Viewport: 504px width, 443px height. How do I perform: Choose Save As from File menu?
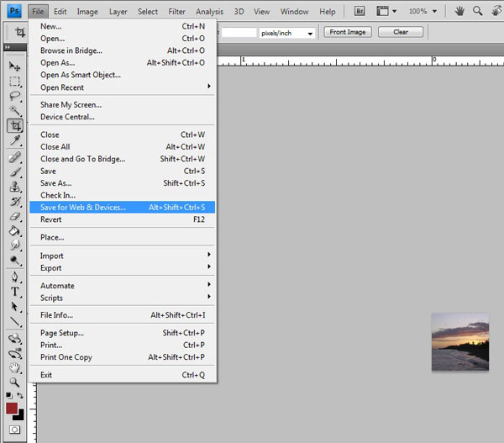click(122, 183)
